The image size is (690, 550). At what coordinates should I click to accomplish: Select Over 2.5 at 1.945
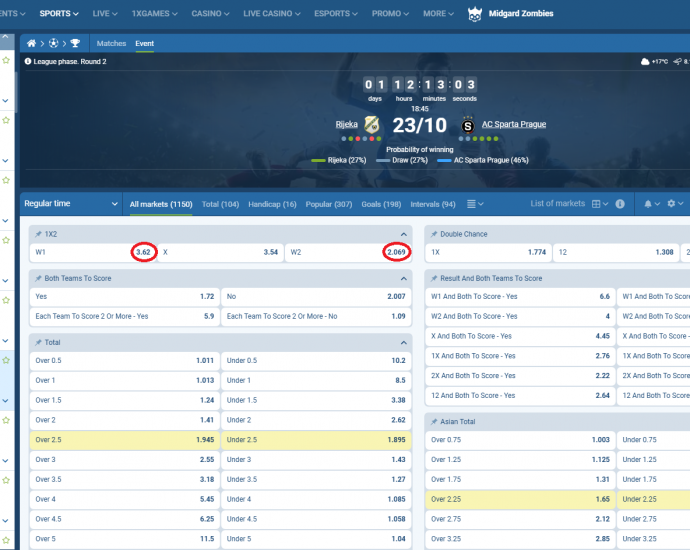point(125,440)
